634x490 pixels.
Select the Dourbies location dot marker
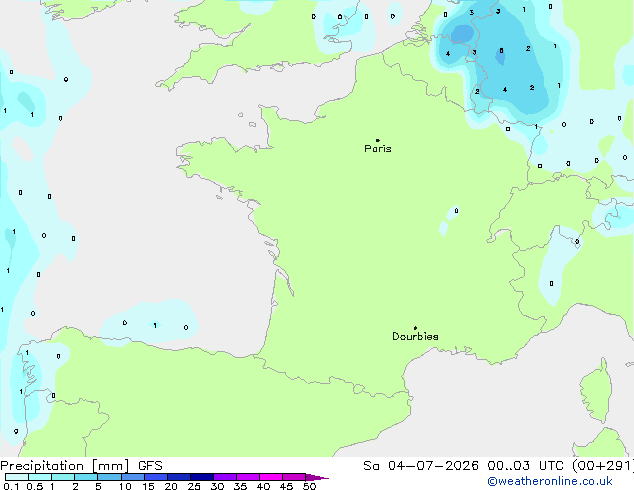(415, 328)
